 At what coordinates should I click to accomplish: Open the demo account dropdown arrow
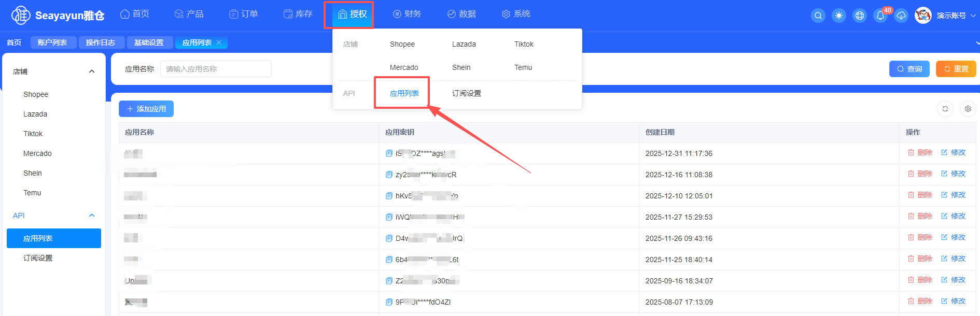click(x=973, y=16)
